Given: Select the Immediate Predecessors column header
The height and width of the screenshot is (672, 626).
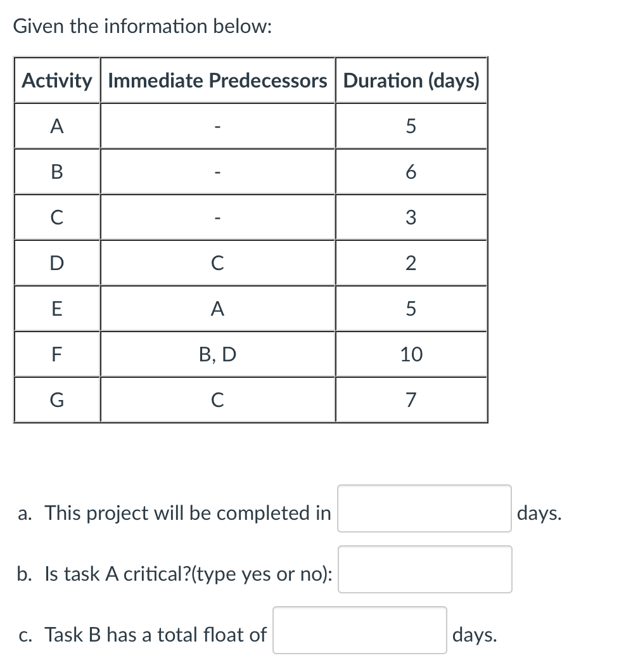Looking at the screenshot, I should [217, 81].
